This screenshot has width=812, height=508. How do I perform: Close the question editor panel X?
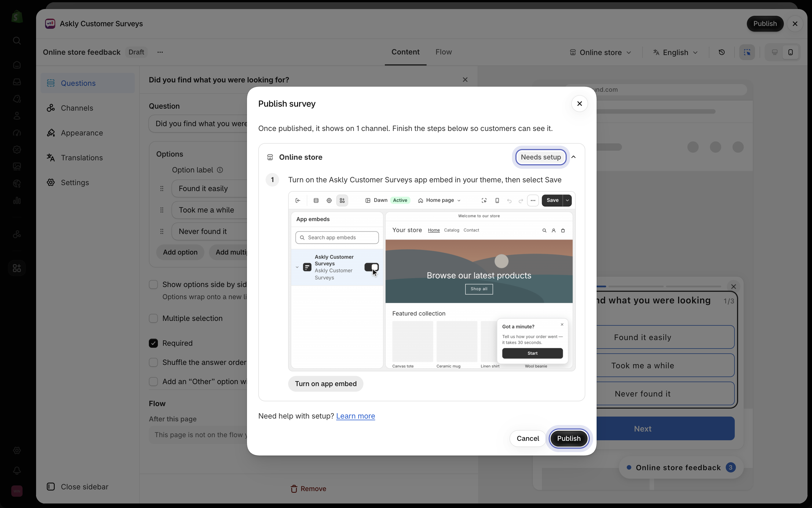coord(465,80)
